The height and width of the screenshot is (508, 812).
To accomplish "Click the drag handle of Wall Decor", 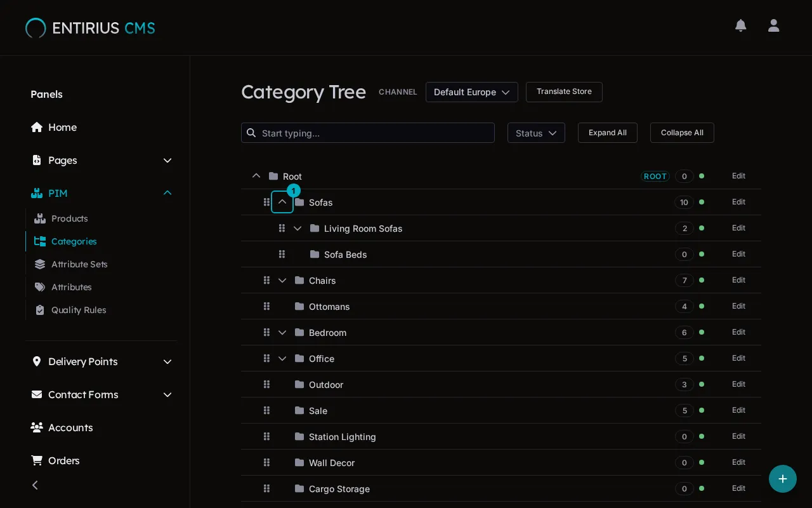I will (x=266, y=462).
